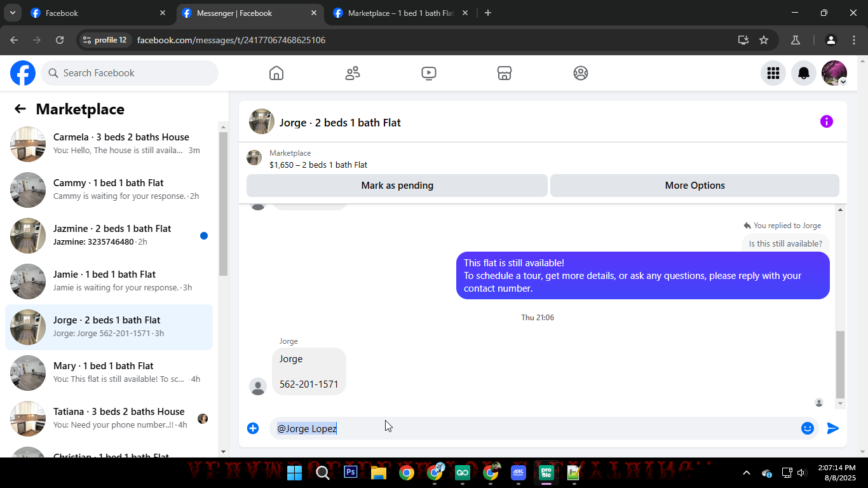Switch to the Marketplace 1 bed 1 bath tab

click(401, 13)
